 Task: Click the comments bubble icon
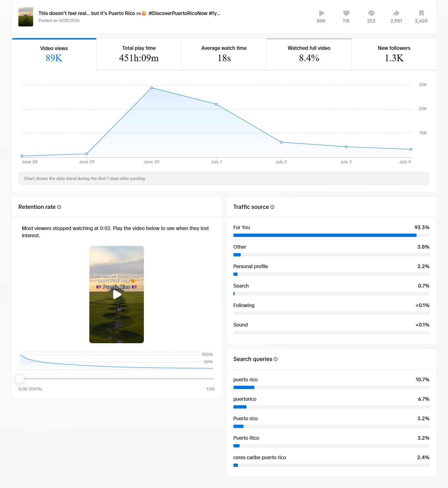pos(371,13)
